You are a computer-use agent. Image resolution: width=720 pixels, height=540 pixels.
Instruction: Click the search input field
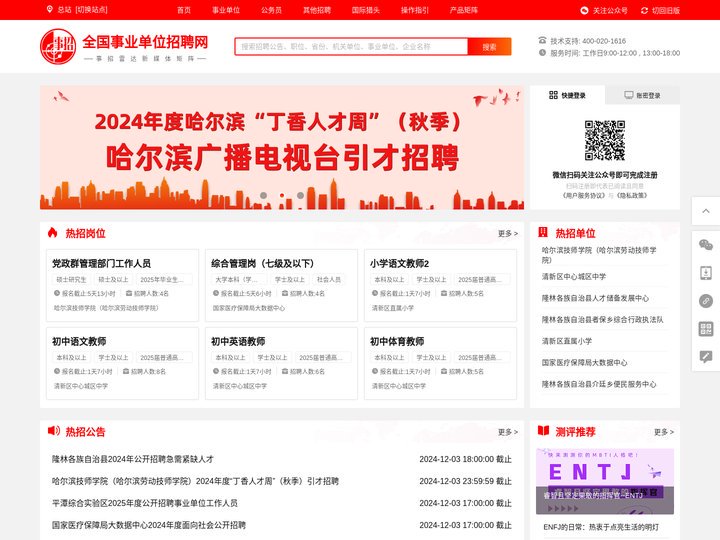[351, 46]
